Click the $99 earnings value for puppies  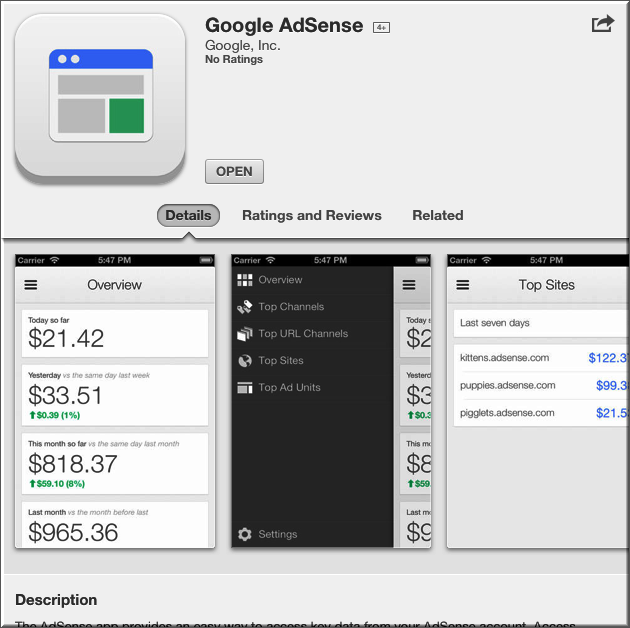[x=612, y=385]
